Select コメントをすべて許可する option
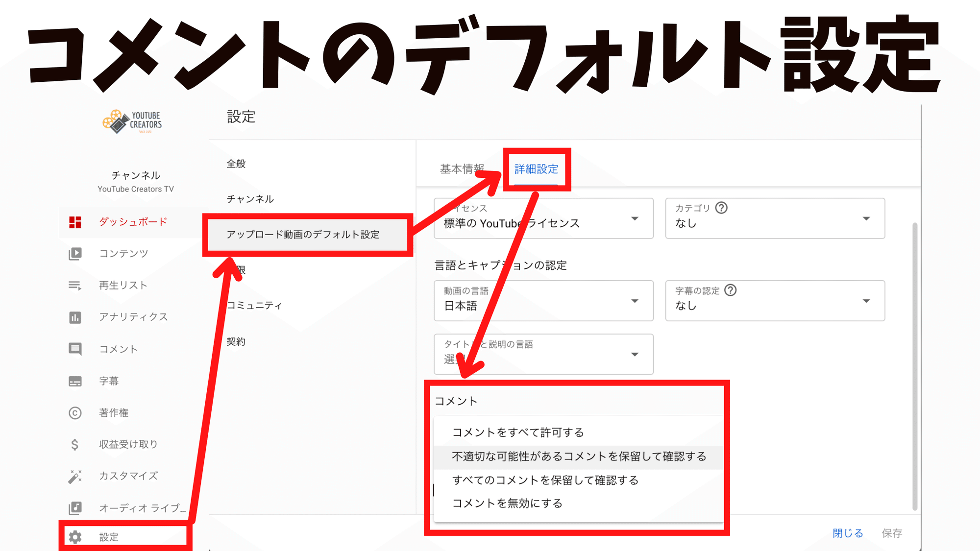 point(517,432)
